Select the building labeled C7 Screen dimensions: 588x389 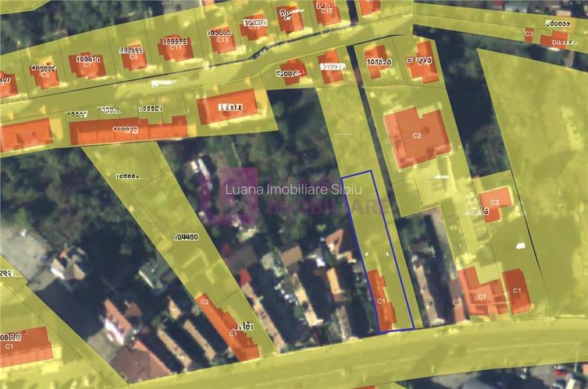87,66
